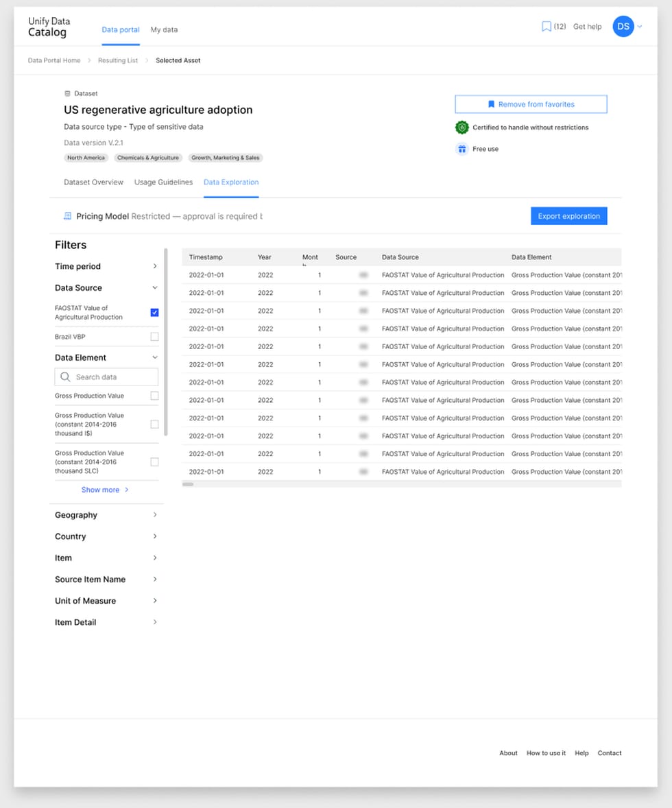Image resolution: width=672 pixels, height=808 pixels.
Task: Open the About footer link
Action: click(508, 753)
